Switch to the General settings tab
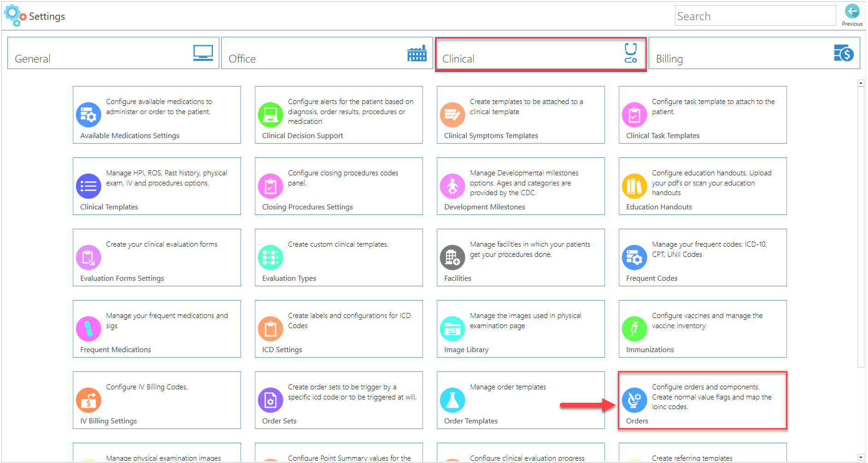The image size is (868, 463). (113, 53)
